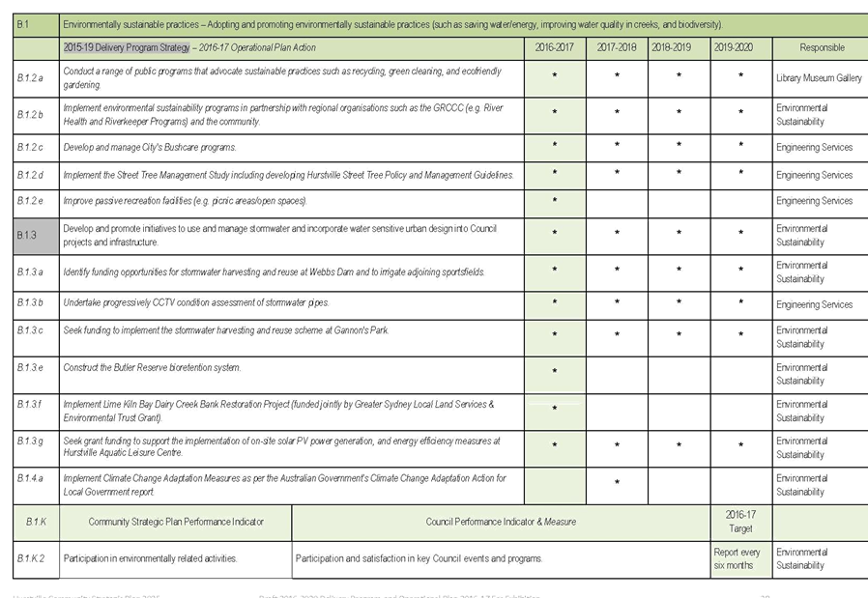868x598 pixels.
Task: Select the 2019-2020 column header cell
Action: (x=739, y=47)
